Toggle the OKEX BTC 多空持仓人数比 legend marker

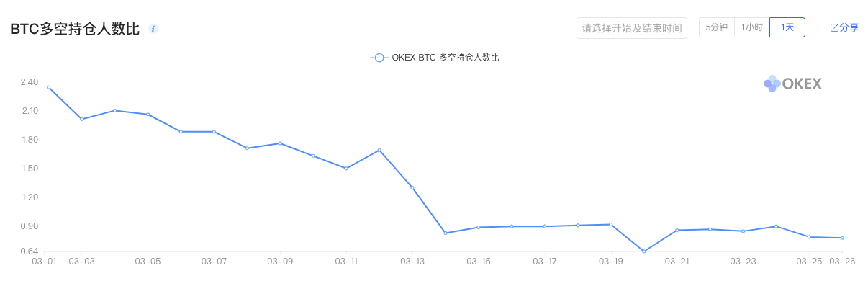coord(379,58)
